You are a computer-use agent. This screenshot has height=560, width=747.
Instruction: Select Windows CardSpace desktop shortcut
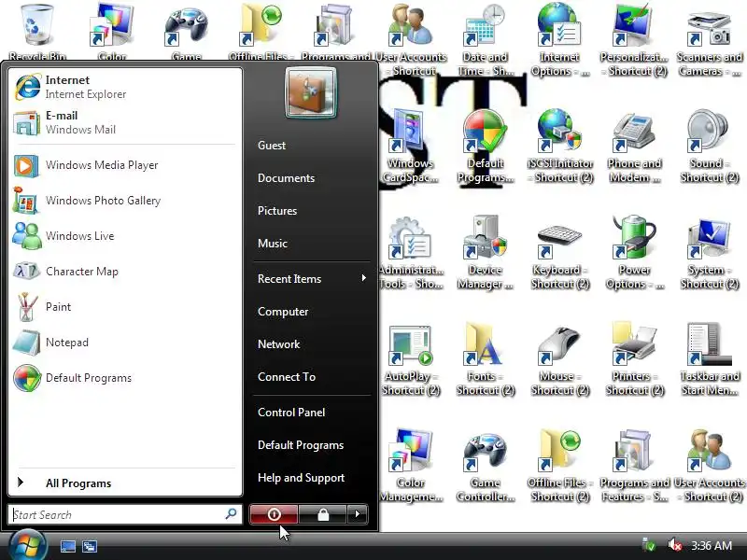(410, 147)
